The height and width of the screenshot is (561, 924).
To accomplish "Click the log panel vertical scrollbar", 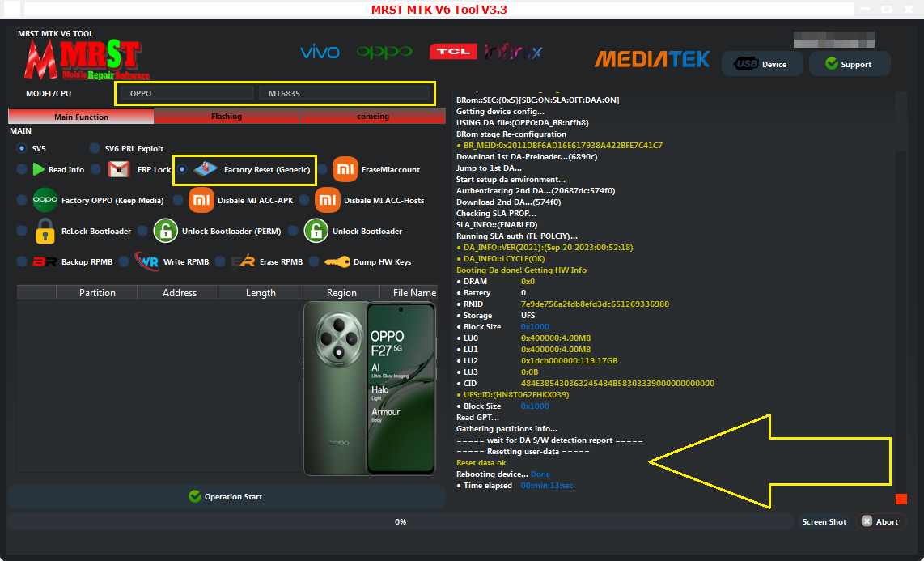I will pyautogui.click(x=901, y=292).
